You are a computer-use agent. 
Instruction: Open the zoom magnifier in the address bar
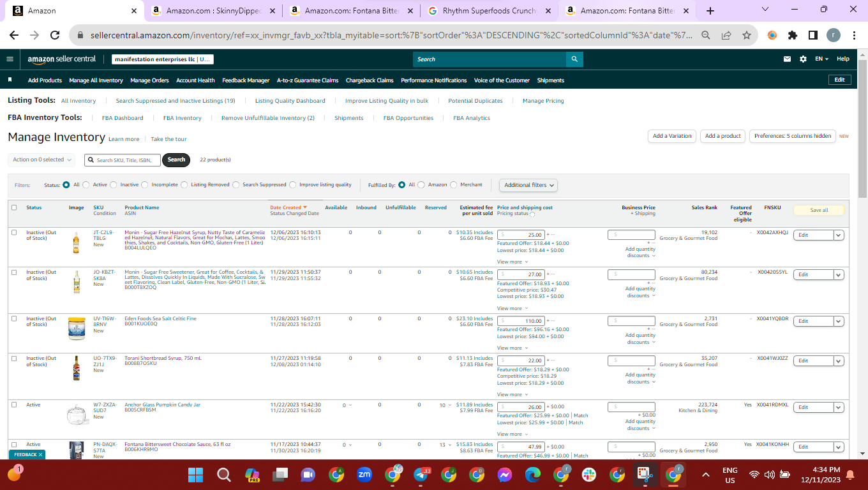pos(706,36)
